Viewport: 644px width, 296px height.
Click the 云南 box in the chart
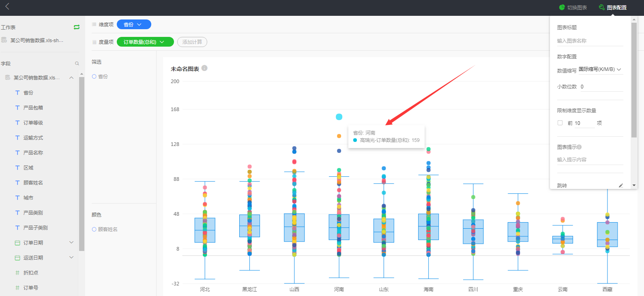[562, 240]
